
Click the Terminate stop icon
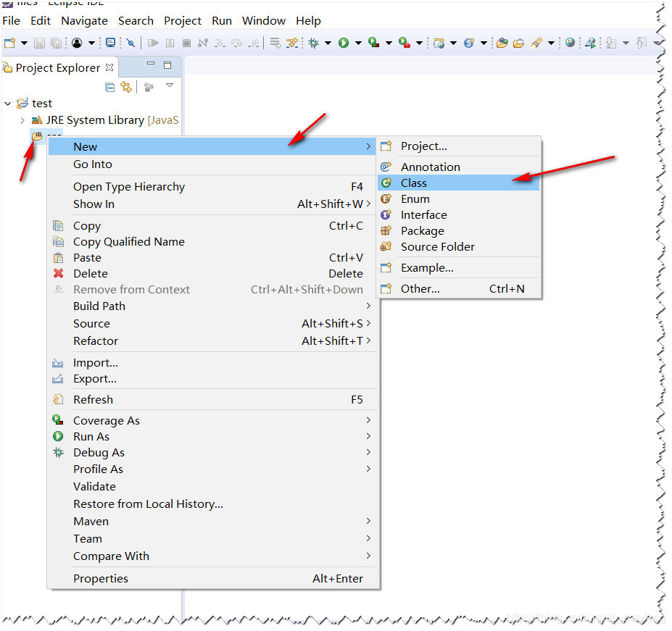[x=186, y=43]
